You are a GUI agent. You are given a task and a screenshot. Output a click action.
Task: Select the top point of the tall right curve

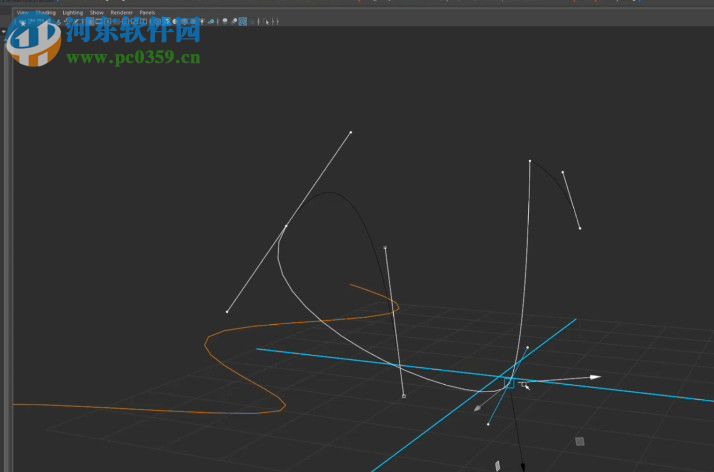pyautogui.click(x=530, y=161)
